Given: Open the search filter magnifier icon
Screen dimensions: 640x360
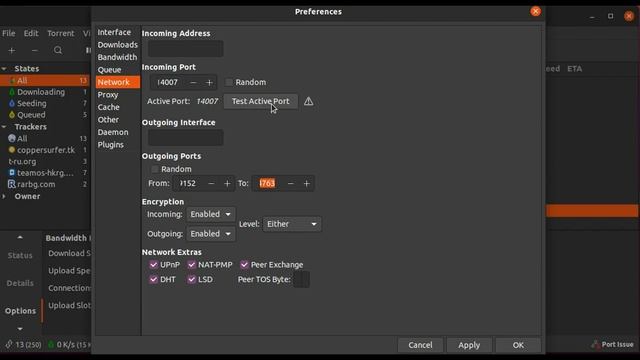Looking at the screenshot, I should click(58, 50).
